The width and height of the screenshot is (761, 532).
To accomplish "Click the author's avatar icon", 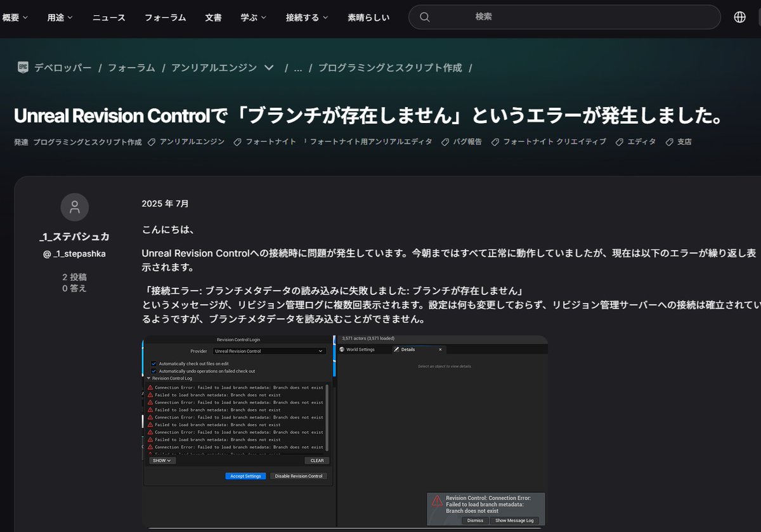I will tap(74, 207).
